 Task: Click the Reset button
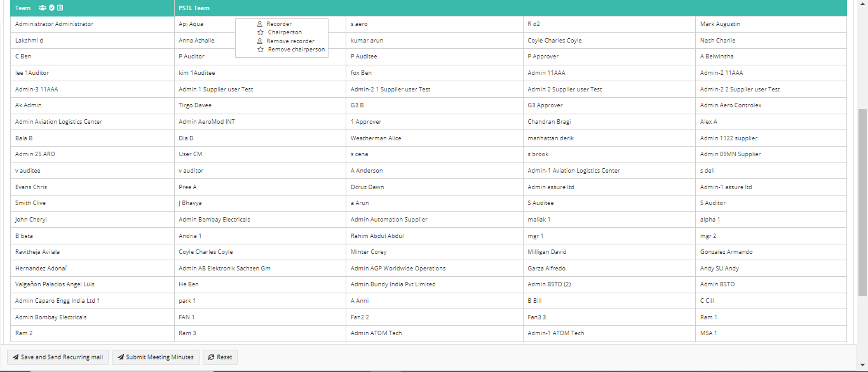(220, 357)
